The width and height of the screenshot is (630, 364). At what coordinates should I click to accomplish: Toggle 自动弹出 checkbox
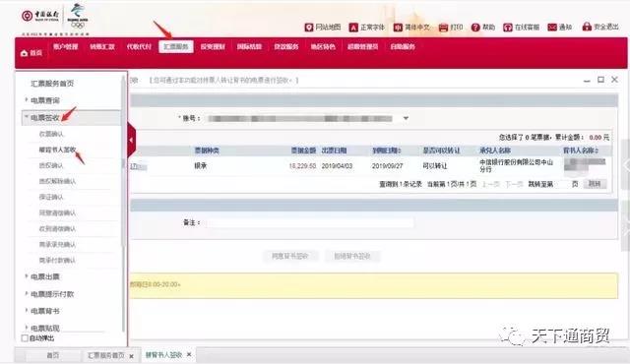pos(25,338)
